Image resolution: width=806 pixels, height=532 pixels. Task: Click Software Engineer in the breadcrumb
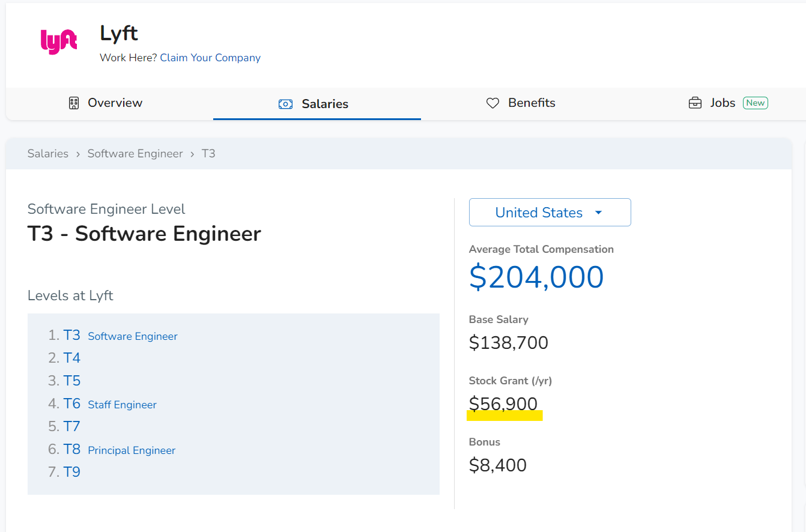[135, 154]
